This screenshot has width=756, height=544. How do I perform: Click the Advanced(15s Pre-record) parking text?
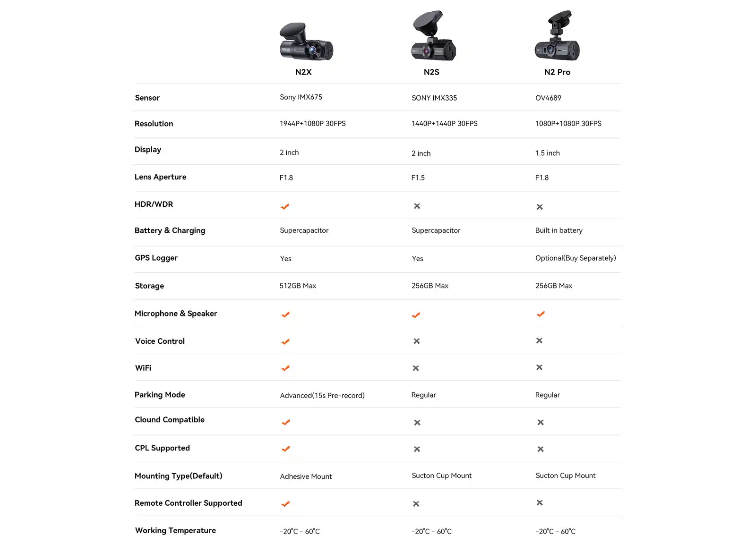click(322, 395)
